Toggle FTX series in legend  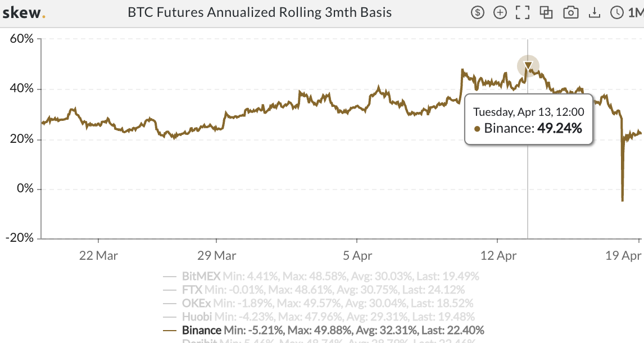click(314, 290)
